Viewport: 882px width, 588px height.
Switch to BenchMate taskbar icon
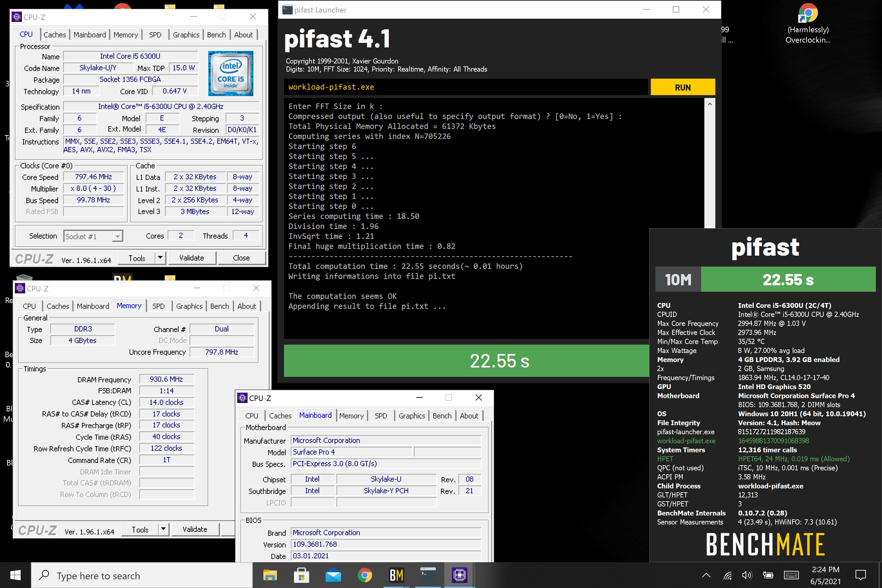(x=396, y=575)
